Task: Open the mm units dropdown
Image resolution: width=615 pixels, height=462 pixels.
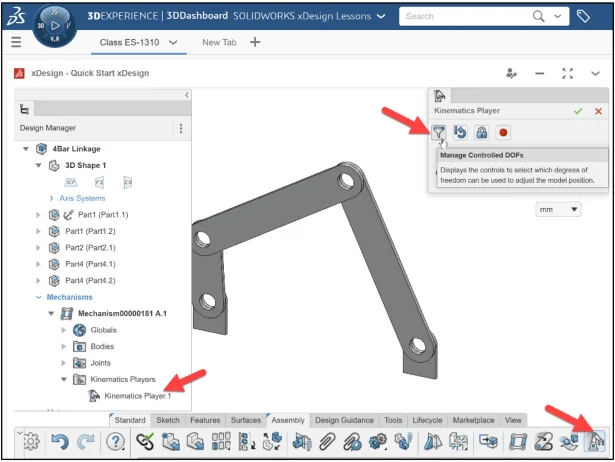Action: click(559, 210)
